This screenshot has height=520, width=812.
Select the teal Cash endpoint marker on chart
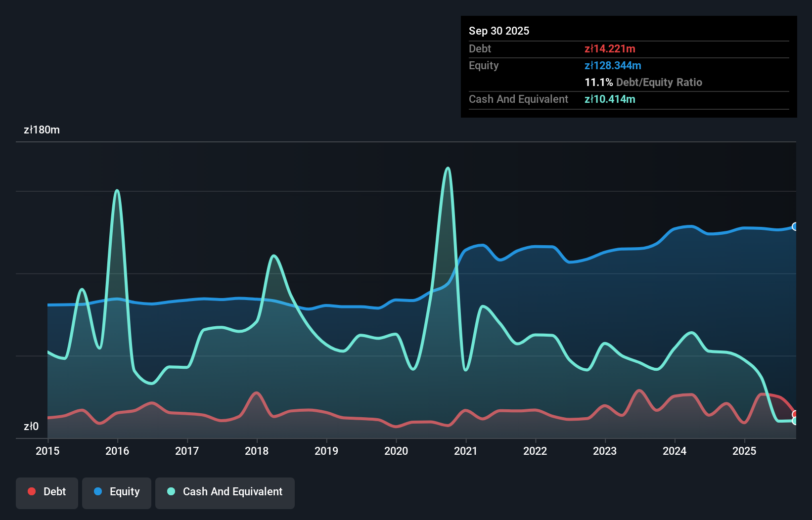[795, 421]
